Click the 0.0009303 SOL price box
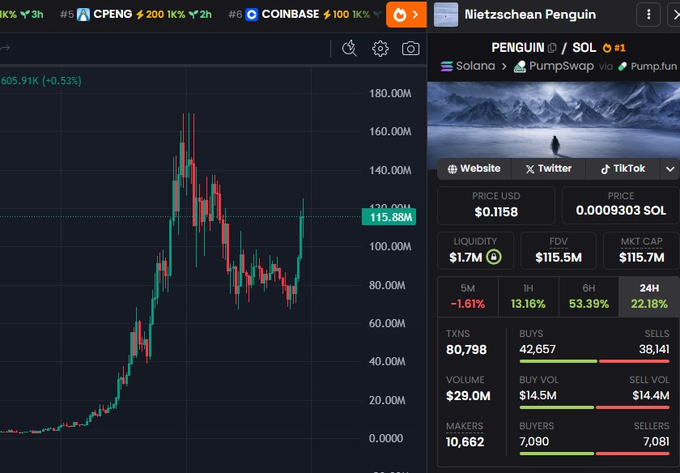Viewport: 680px width, 473px height. (x=621, y=206)
